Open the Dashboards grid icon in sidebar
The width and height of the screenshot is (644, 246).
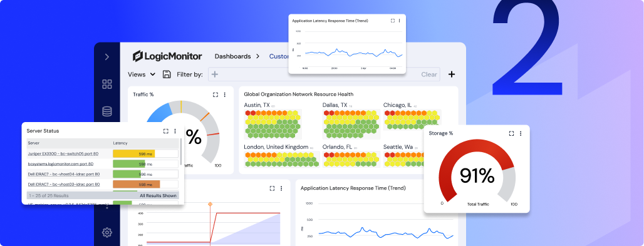pyautogui.click(x=107, y=85)
